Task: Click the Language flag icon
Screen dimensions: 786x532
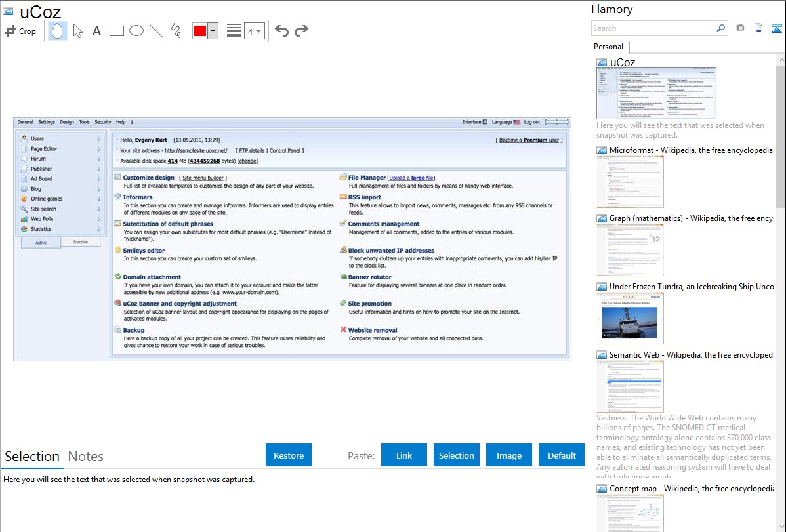Action: coord(517,122)
